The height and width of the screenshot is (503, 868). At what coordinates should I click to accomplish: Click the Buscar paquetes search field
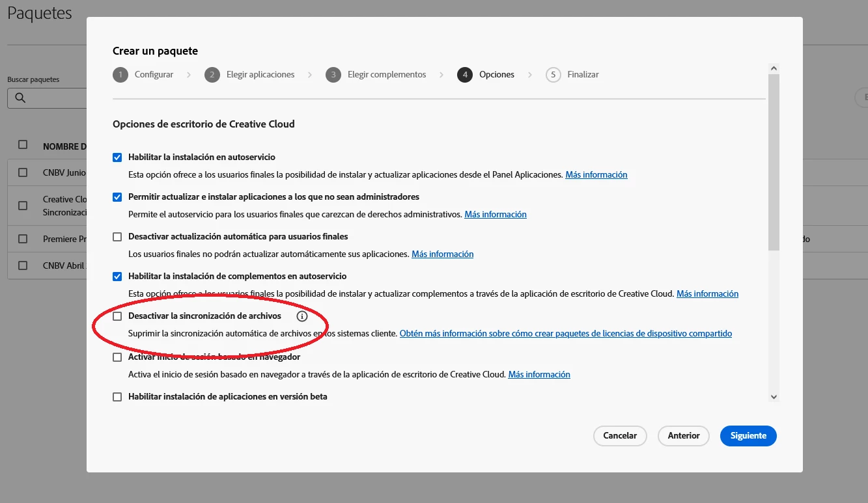(47, 98)
